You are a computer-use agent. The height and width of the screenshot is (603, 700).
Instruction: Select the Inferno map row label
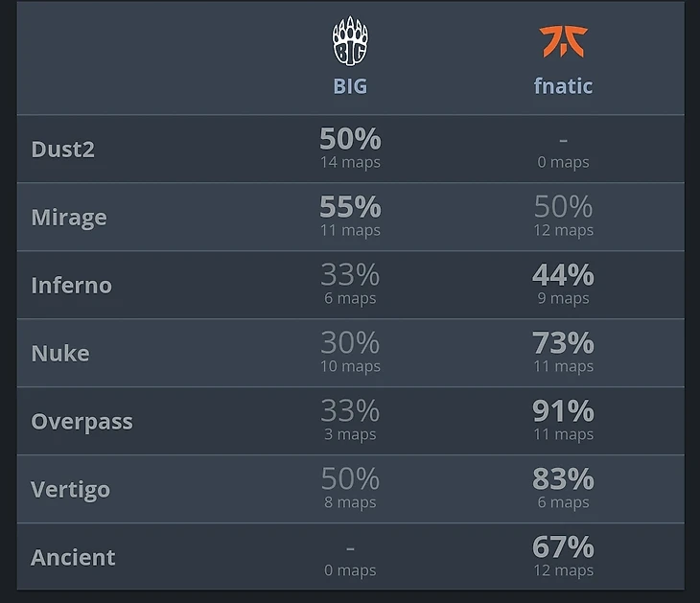pyautogui.click(x=71, y=286)
